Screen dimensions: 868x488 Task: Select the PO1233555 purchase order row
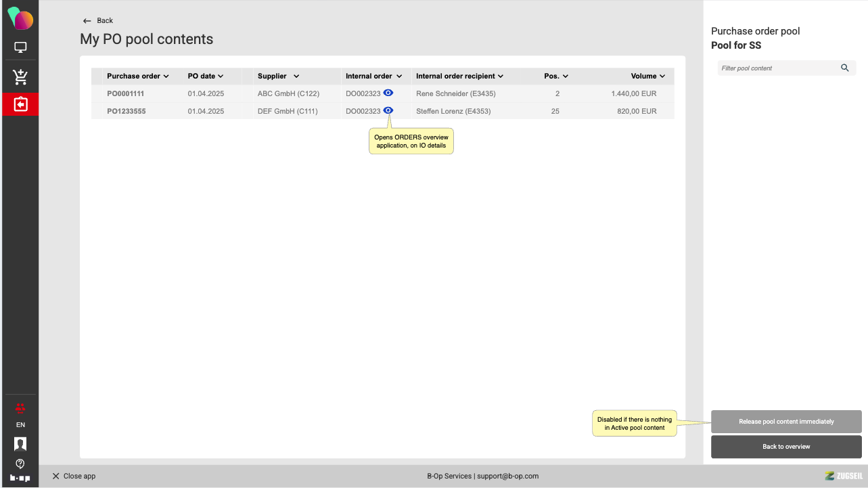point(126,111)
